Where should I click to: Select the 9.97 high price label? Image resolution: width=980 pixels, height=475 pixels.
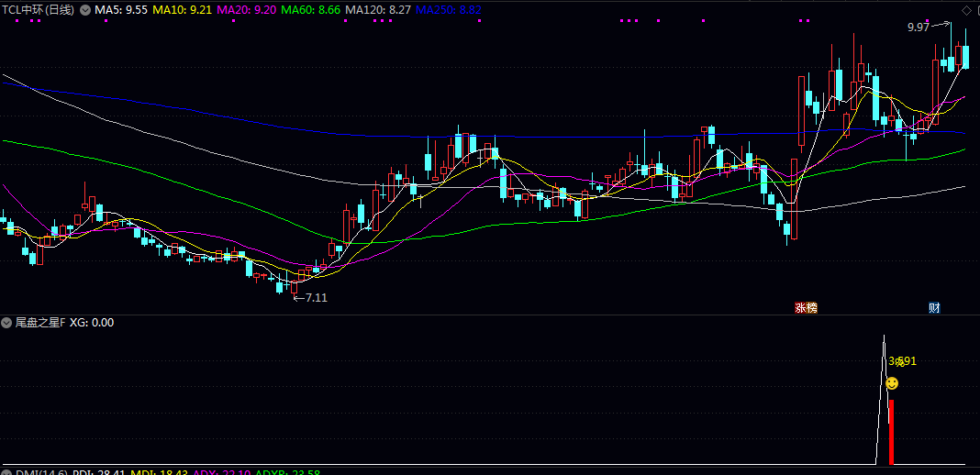[x=918, y=28]
